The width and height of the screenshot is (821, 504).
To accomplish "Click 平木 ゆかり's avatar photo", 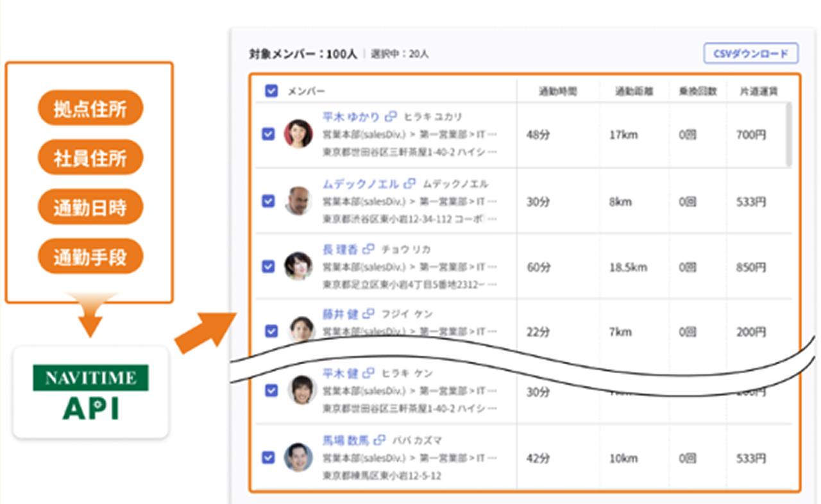I will [298, 133].
